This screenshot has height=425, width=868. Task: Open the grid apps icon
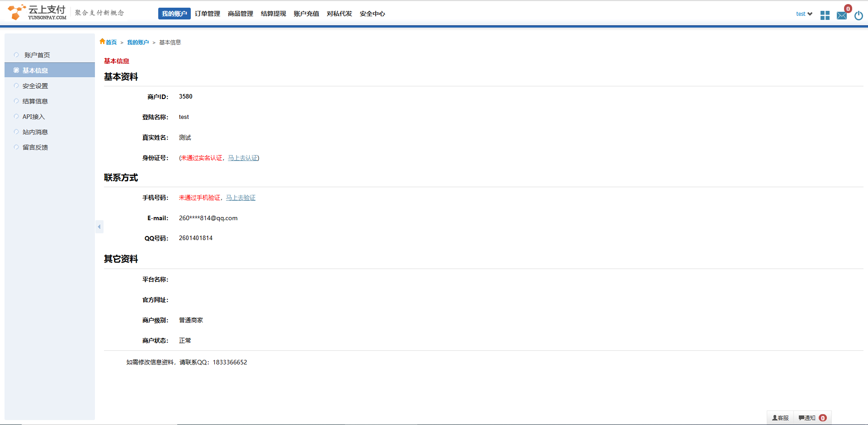tap(825, 15)
